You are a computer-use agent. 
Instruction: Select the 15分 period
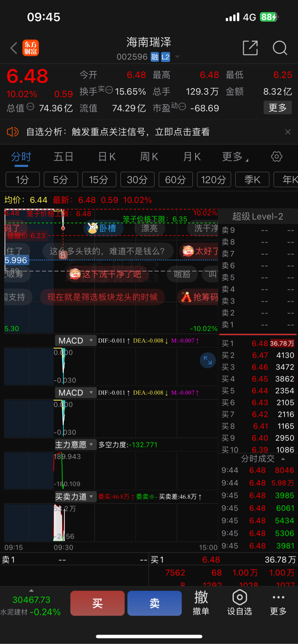tap(99, 180)
